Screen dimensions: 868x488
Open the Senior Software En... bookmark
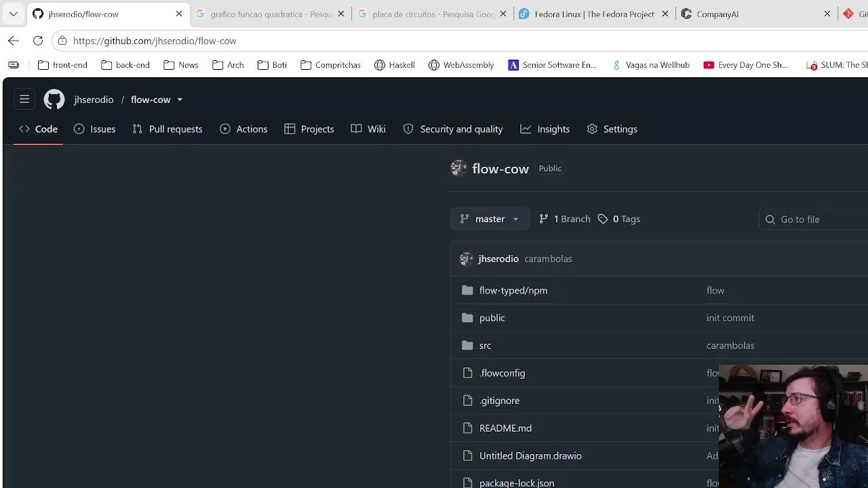pyautogui.click(x=553, y=65)
